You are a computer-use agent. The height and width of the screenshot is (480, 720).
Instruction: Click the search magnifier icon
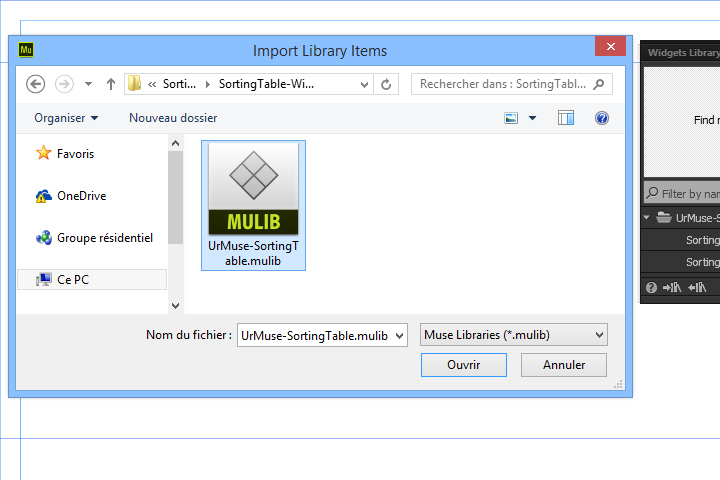(x=599, y=84)
